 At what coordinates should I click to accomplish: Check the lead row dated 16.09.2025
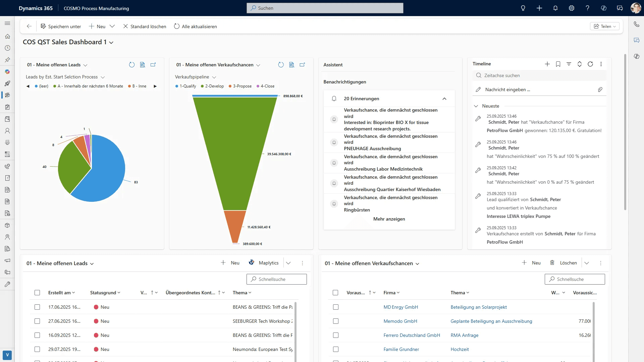[37, 335]
